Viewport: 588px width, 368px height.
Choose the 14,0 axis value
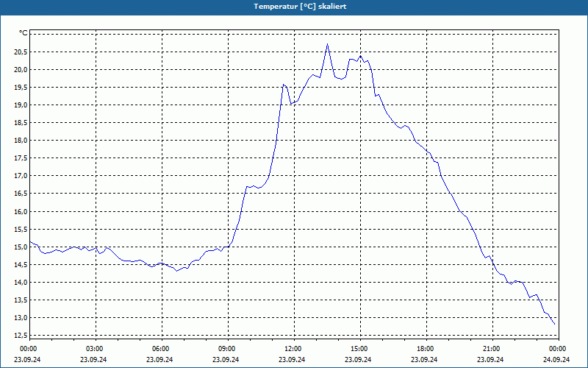pos(21,282)
